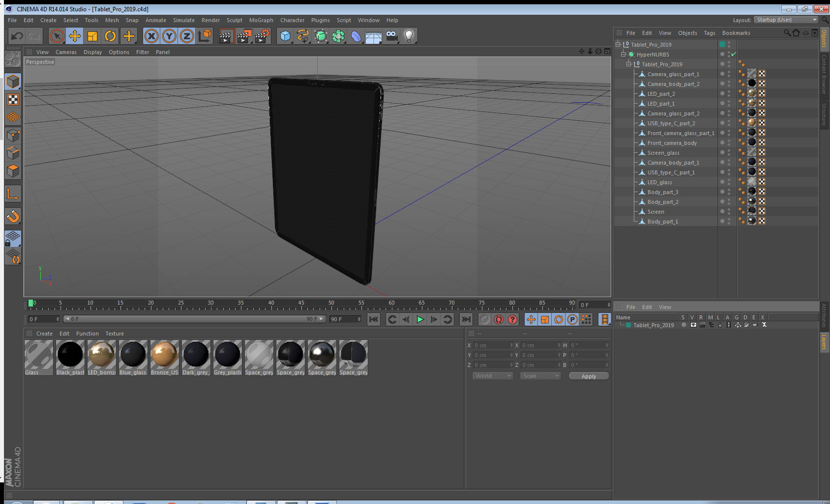
Task: Open the Scale mode dropdown
Action: pos(540,376)
